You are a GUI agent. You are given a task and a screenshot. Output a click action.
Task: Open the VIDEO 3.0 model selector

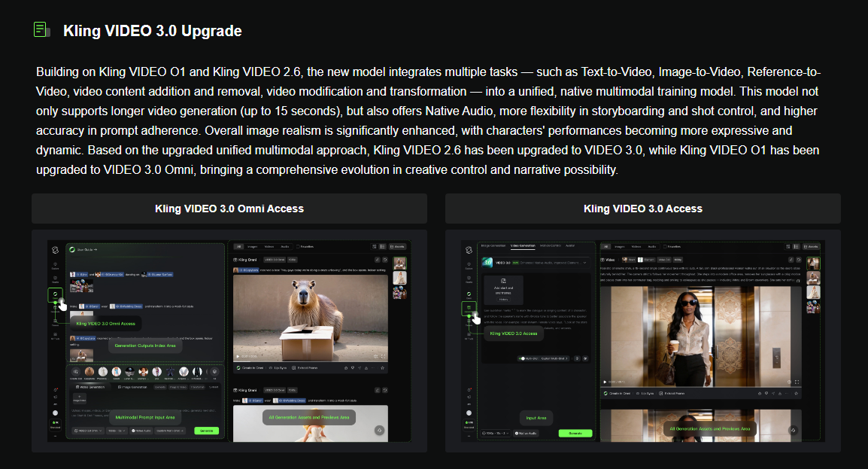pos(534,263)
